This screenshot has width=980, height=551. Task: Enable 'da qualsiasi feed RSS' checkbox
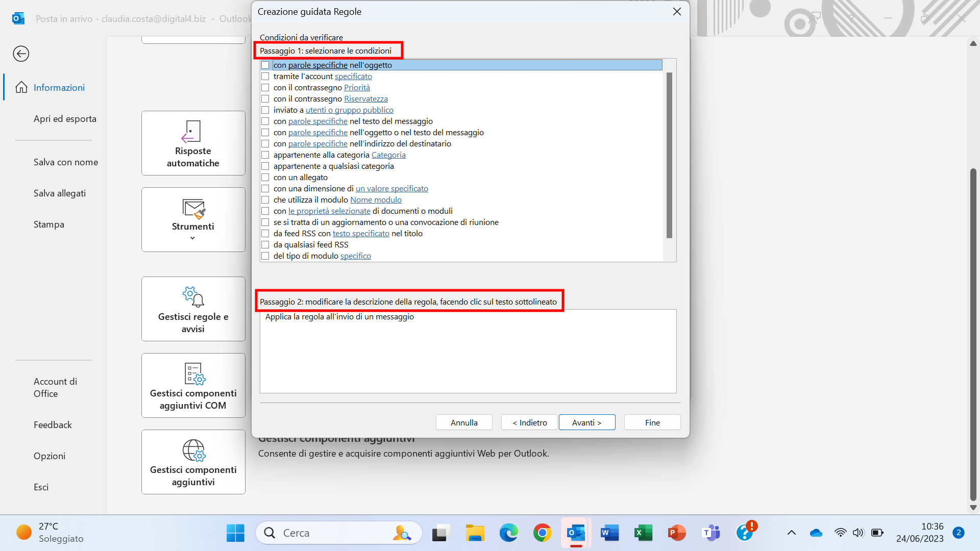coord(265,245)
